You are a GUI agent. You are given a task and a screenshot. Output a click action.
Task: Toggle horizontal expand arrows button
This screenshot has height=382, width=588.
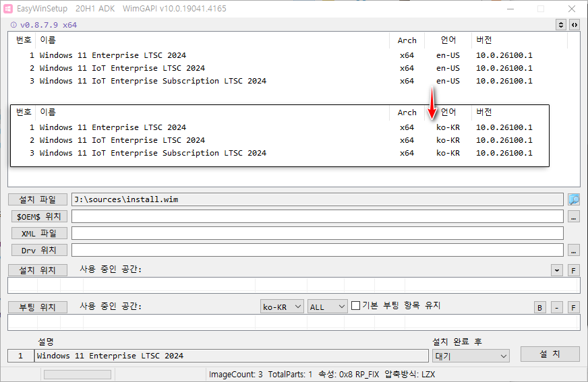point(574,25)
